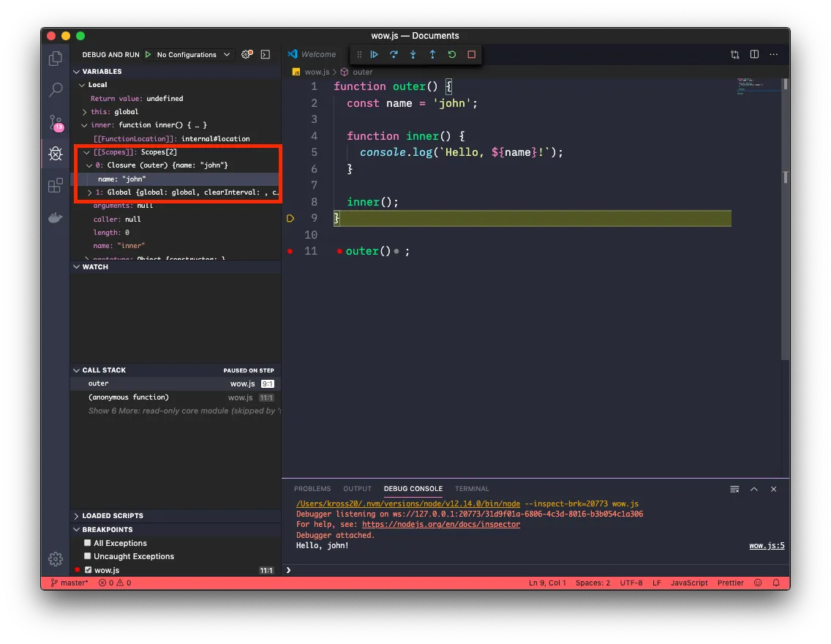Screen dimensions: 831x644
Task: Collapse the [[Scopes]] entry
Action: [87, 152]
